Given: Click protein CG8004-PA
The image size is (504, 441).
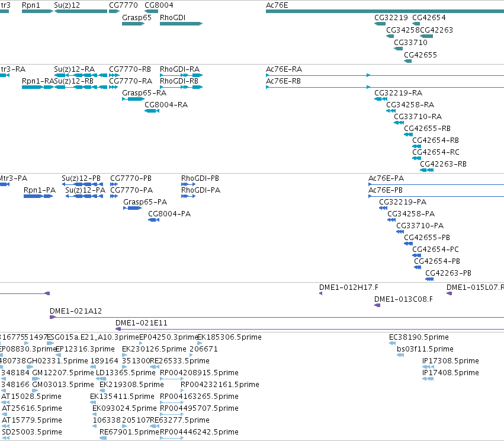Looking at the screenshot, I should click(x=169, y=214).
